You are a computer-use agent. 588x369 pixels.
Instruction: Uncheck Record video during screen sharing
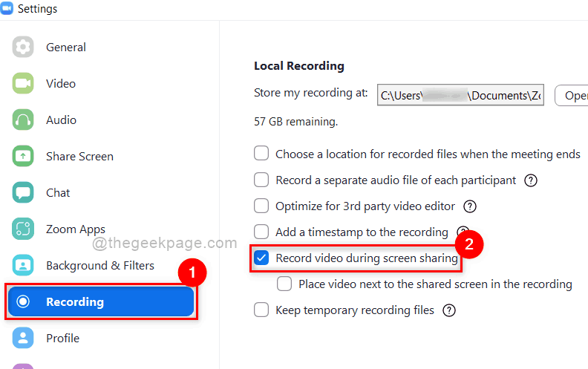click(261, 258)
